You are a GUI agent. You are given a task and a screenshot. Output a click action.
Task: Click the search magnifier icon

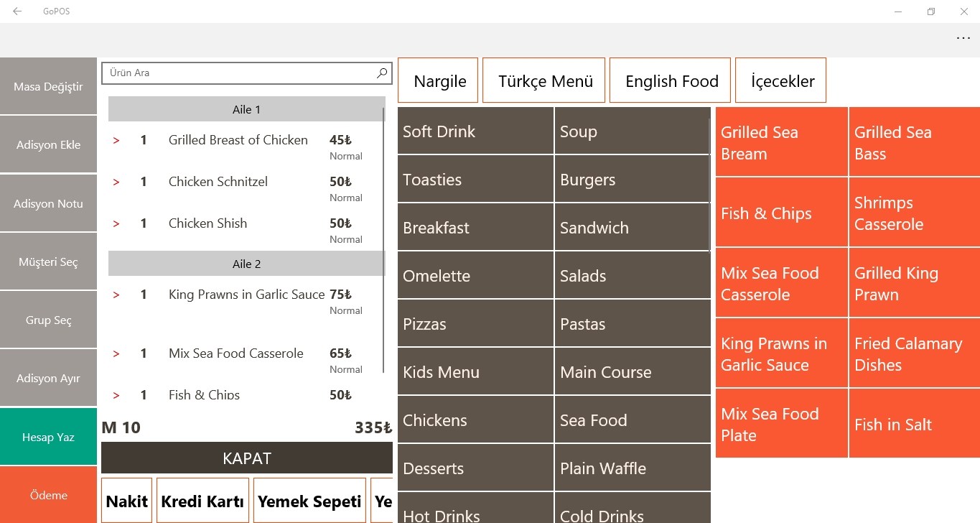click(382, 73)
